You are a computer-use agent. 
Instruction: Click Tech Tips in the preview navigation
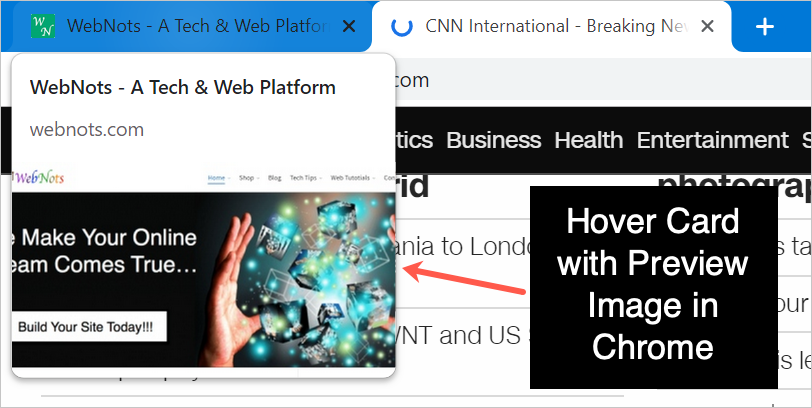pyautogui.click(x=303, y=178)
